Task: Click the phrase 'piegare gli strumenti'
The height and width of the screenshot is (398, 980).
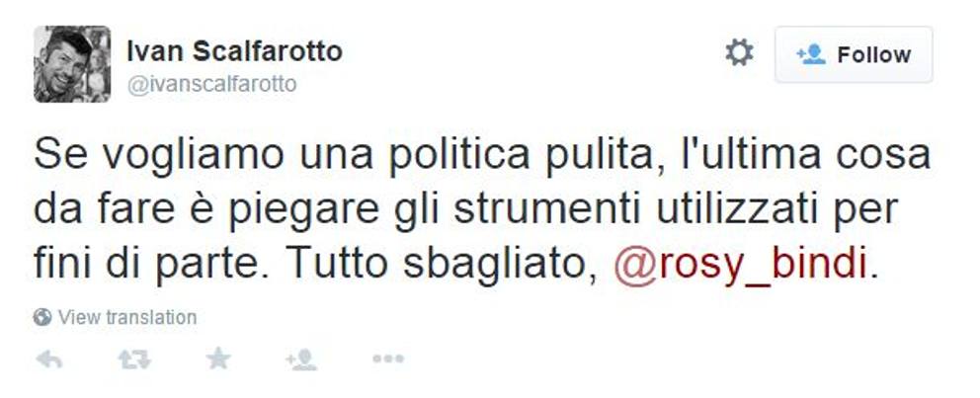Action: [x=434, y=210]
